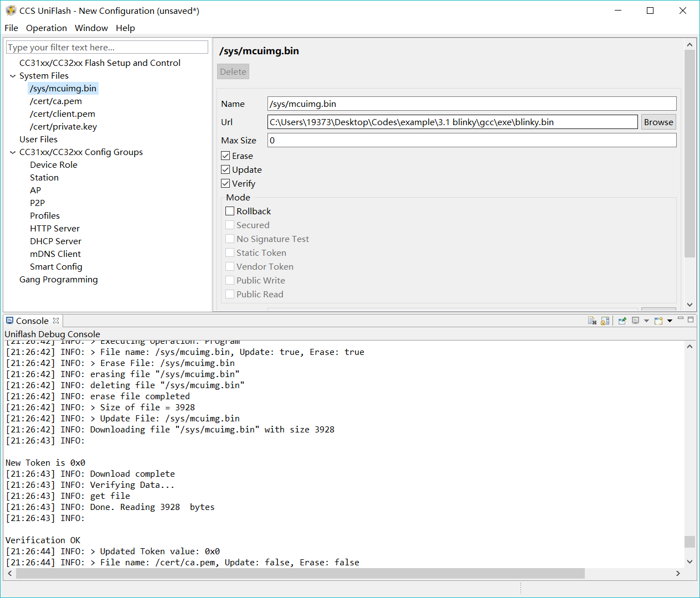
Task: Click the Pin Console icon
Action: tap(622, 321)
